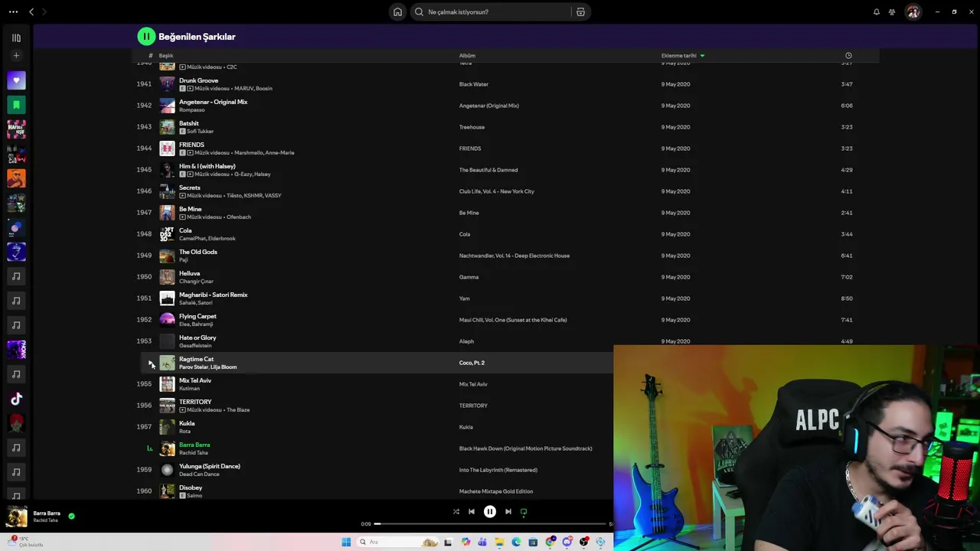This screenshot has height=551, width=980.
Task: Open the Rachid Taha artist link in the player bar
Action: tap(45, 520)
